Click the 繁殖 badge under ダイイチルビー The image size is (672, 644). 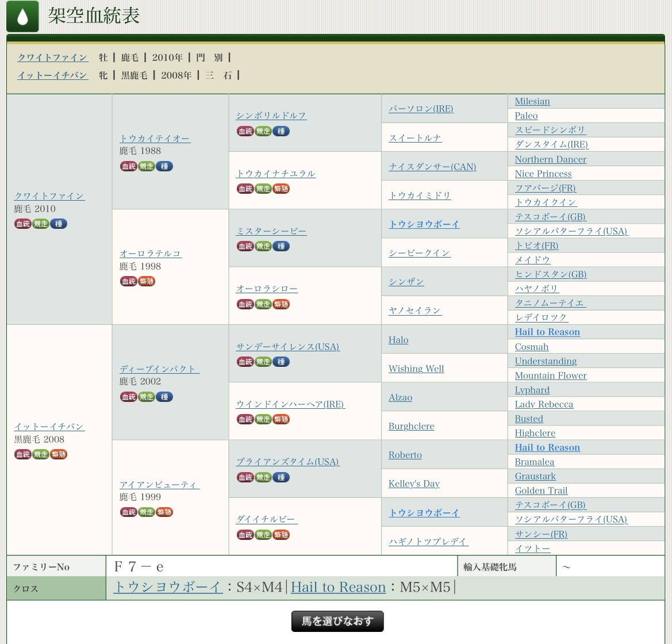tap(281, 535)
